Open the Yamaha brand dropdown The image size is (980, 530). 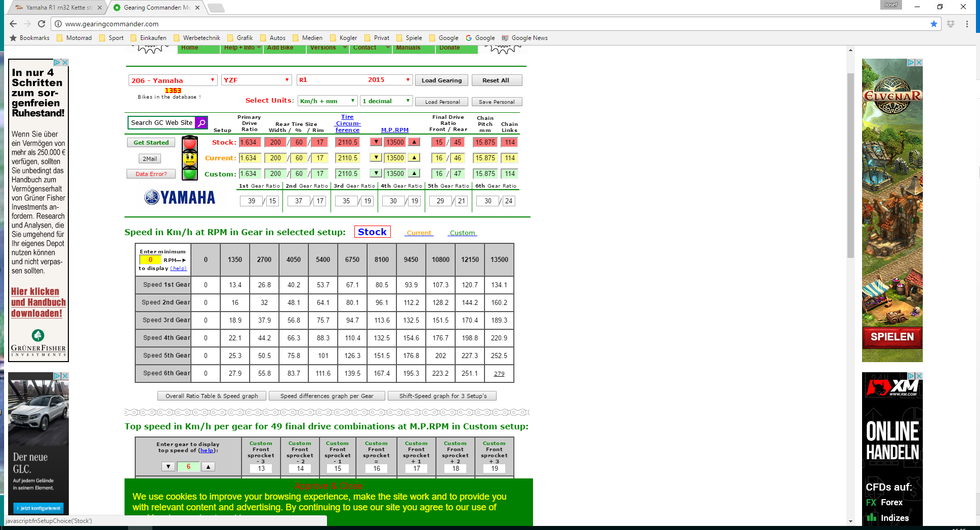[173, 80]
